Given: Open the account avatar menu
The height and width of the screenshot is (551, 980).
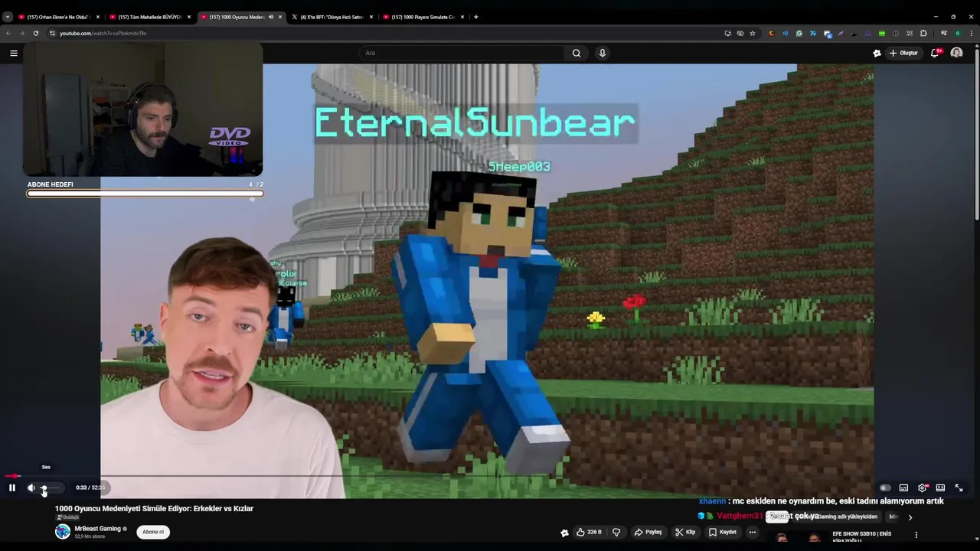Looking at the screenshot, I should click(x=956, y=53).
